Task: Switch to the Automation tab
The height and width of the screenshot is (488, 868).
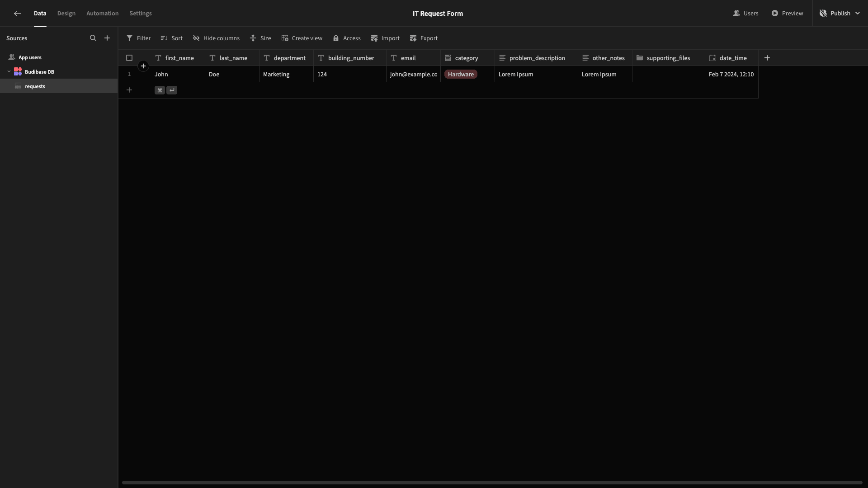Action: click(x=103, y=14)
